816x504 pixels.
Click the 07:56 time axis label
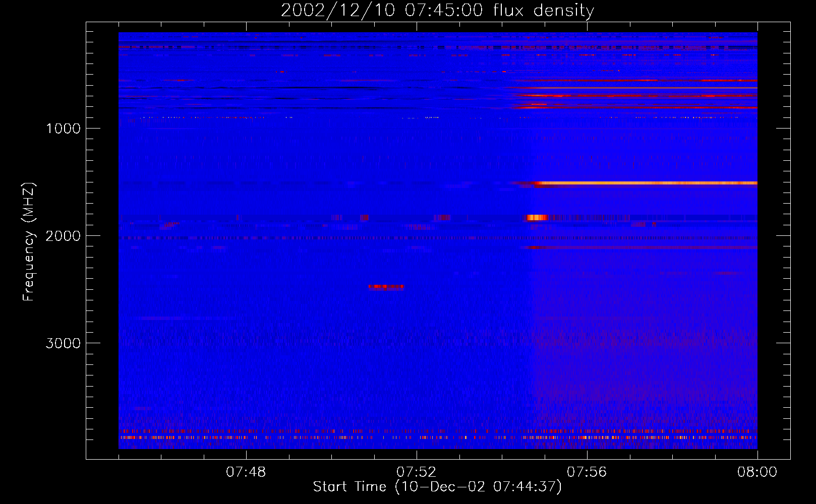(x=587, y=472)
